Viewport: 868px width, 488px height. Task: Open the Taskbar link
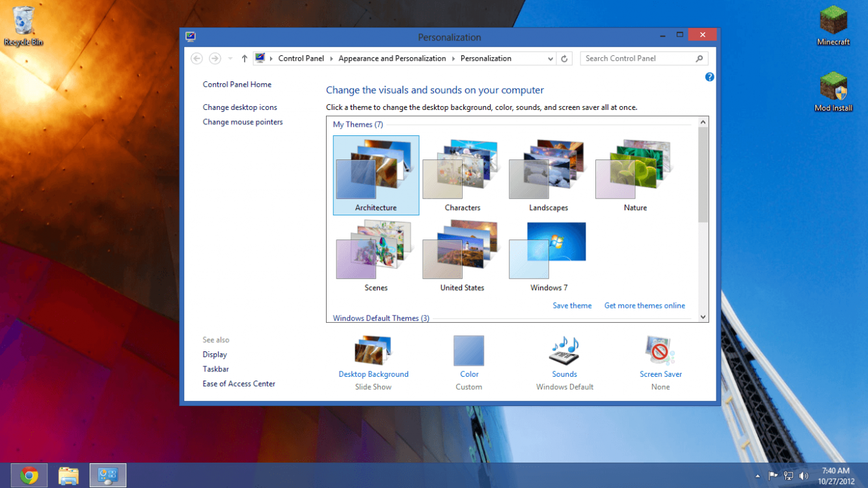[215, 369]
